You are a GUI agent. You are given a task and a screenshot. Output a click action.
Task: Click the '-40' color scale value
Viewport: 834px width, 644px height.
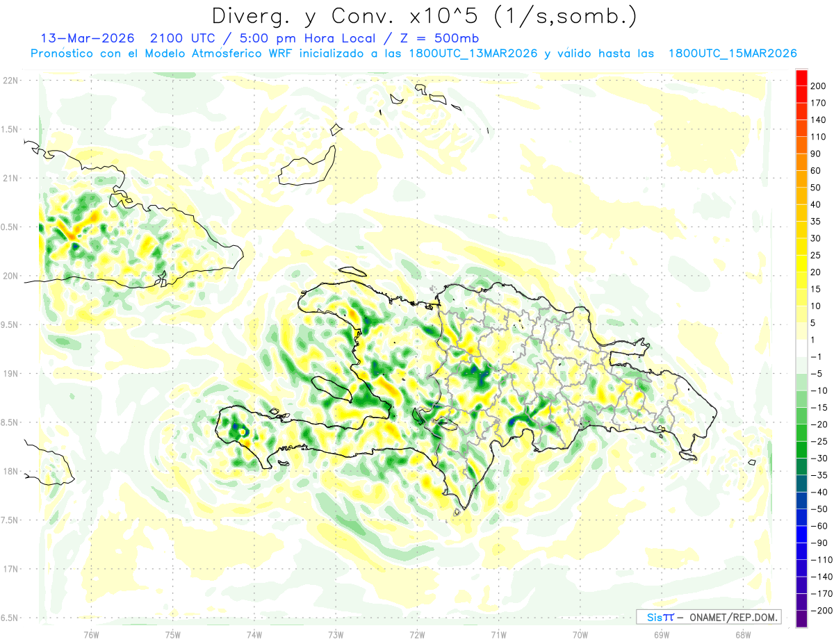pyautogui.click(x=817, y=492)
